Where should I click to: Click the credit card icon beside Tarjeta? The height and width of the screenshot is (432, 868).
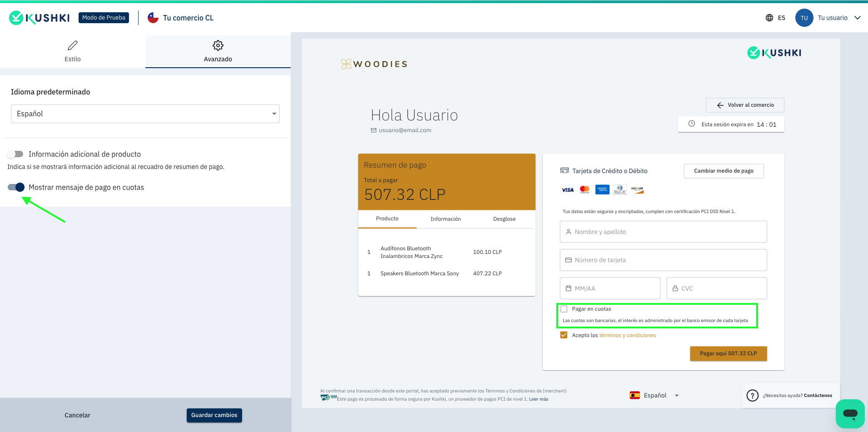pyautogui.click(x=565, y=170)
